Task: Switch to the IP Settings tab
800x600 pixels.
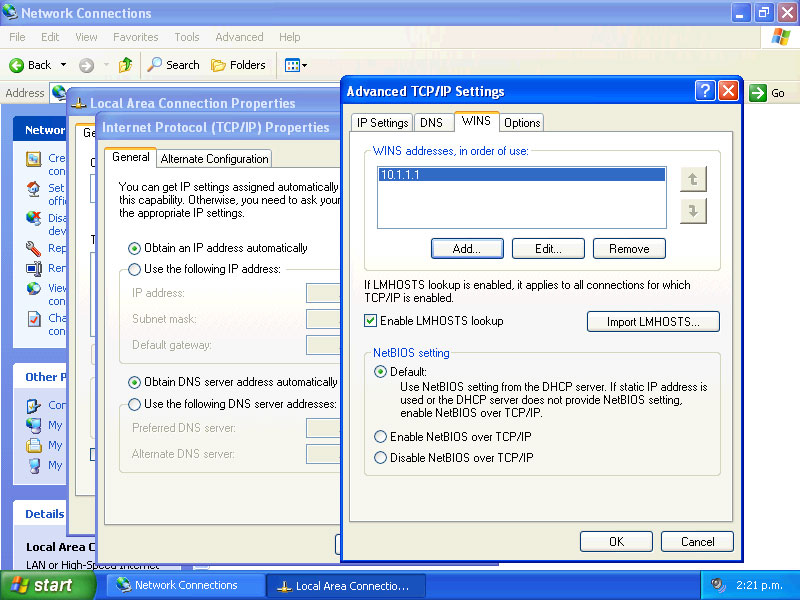Action: (x=382, y=123)
